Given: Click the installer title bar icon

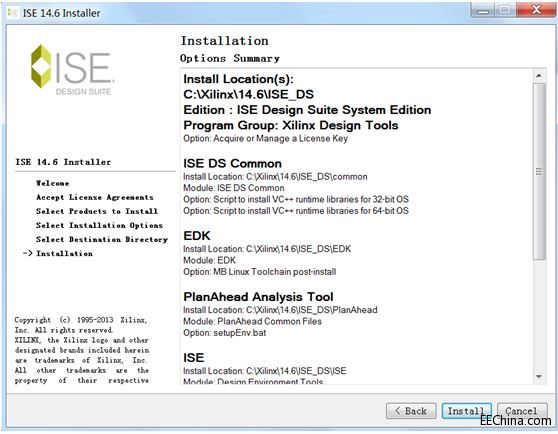Looking at the screenshot, I should coord(12,13).
